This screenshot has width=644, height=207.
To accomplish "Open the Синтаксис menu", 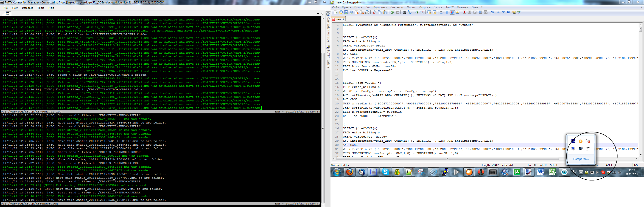I will (397, 7).
